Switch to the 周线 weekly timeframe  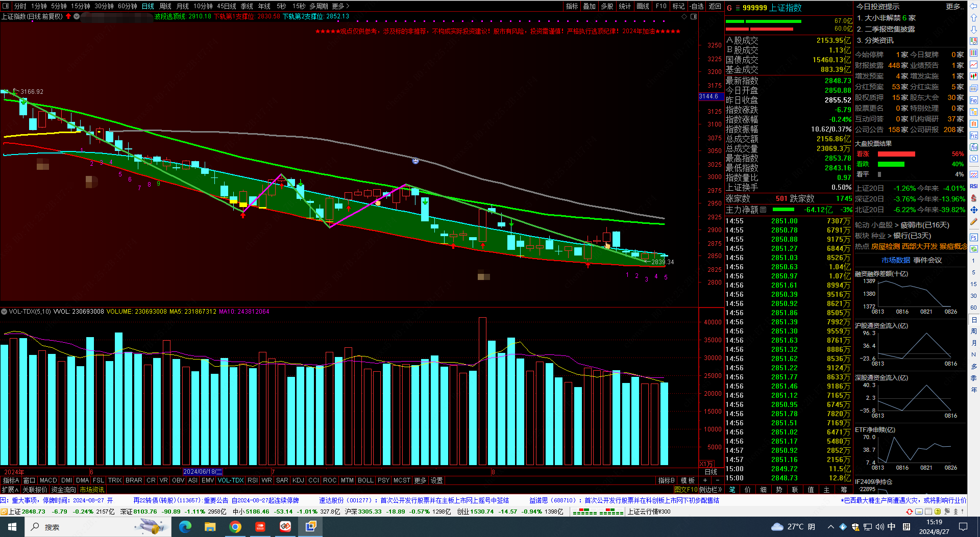coord(165,6)
